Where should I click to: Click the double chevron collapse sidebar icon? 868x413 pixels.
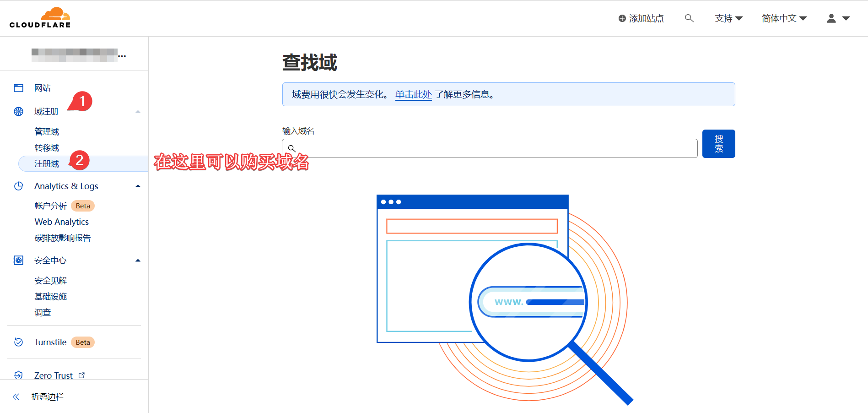tap(16, 397)
